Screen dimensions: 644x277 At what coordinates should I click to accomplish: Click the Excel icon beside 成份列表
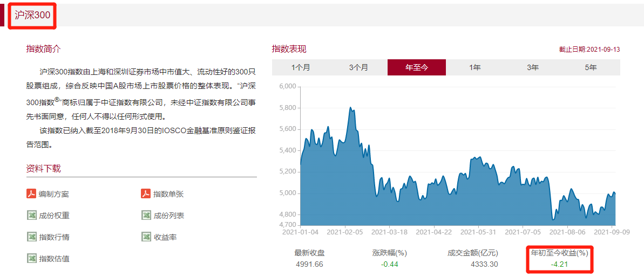pyautogui.click(x=146, y=216)
